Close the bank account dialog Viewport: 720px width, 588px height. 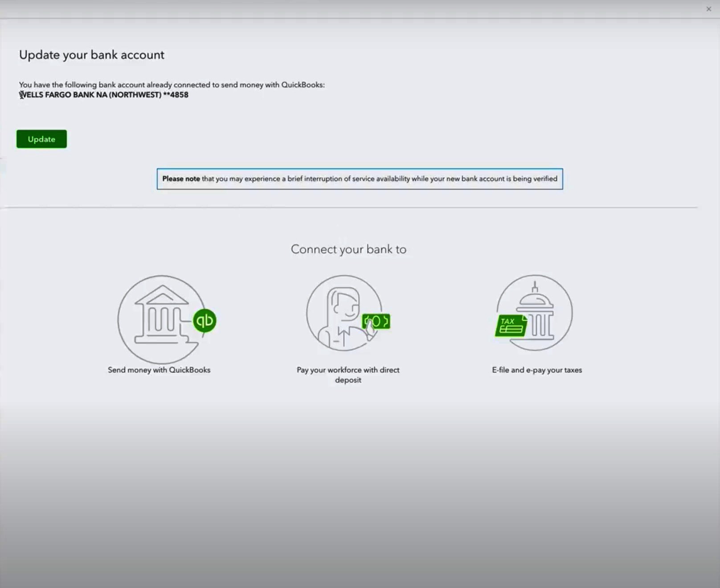pyautogui.click(x=708, y=9)
